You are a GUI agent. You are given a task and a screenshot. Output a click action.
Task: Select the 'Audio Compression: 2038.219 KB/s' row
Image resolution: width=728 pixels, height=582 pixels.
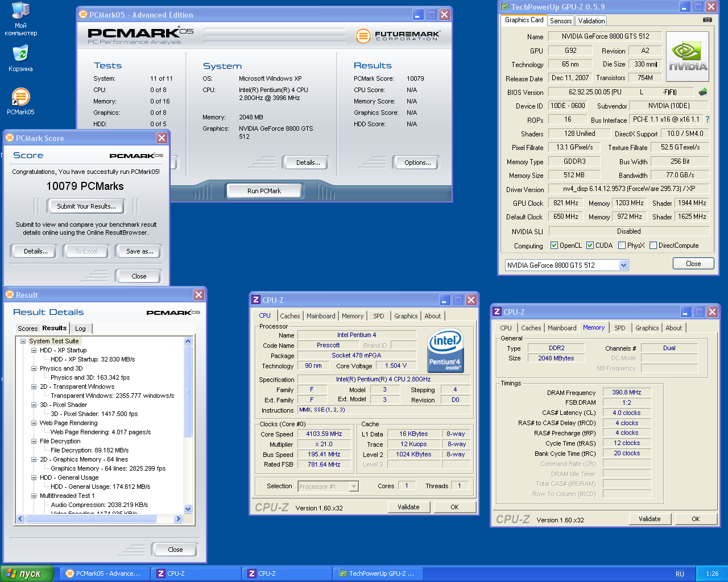100,505
